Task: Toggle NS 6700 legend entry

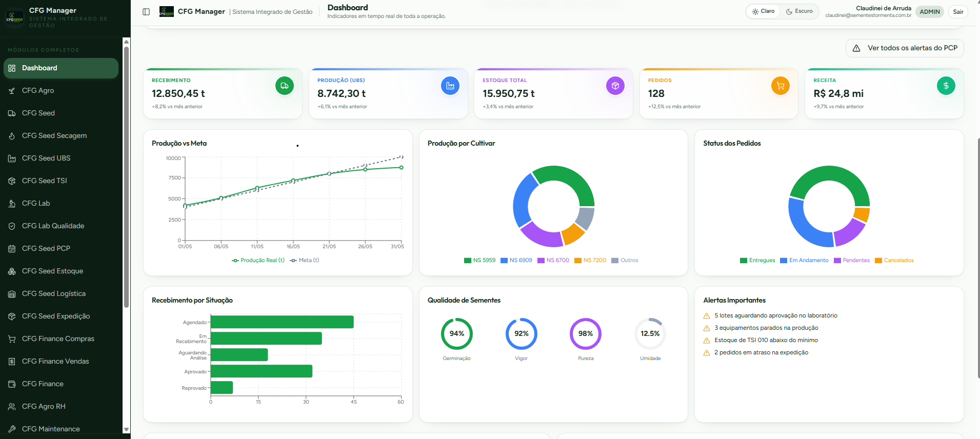Action: [553, 261]
